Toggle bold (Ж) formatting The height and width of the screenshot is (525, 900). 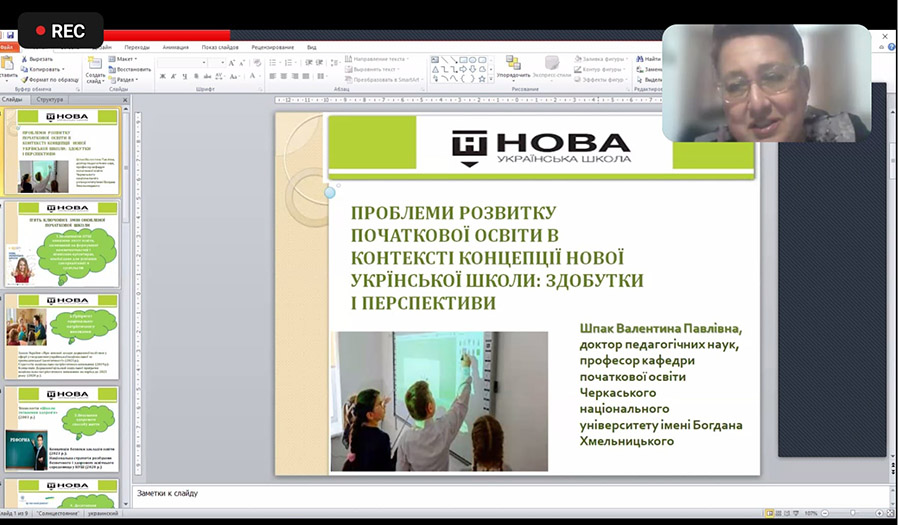click(162, 76)
